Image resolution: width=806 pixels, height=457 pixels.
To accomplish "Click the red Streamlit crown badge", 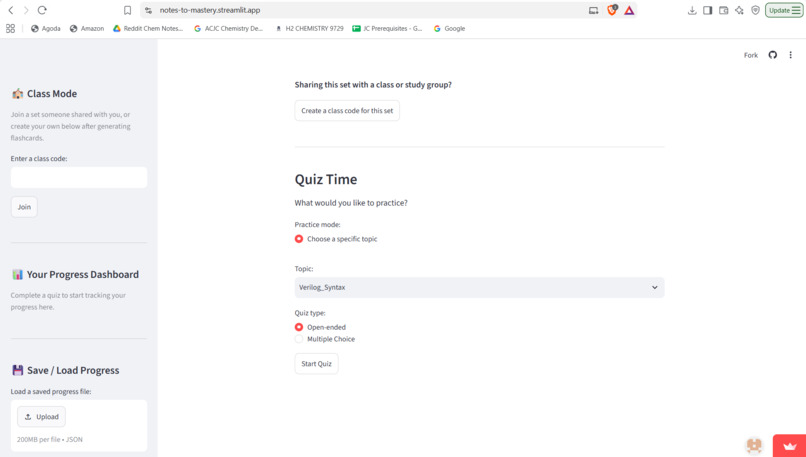I will tap(790, 446).
